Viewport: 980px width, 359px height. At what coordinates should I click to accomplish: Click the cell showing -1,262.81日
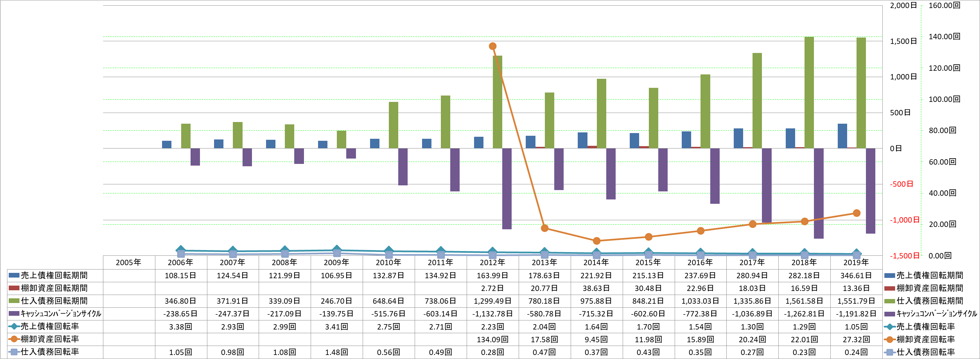tap(805, 314)
